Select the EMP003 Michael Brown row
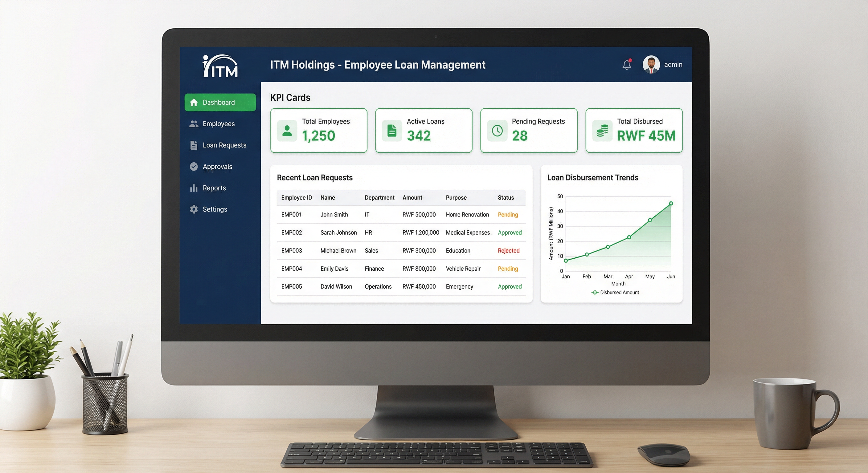Image resolution: width=868 pixels, height=473 pixels. 338,250
